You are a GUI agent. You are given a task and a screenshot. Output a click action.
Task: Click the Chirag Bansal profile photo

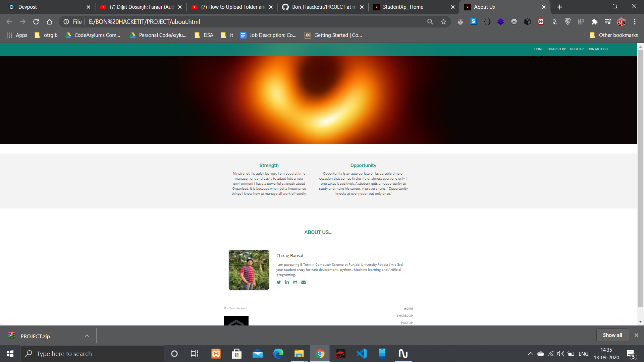(249, 270)
